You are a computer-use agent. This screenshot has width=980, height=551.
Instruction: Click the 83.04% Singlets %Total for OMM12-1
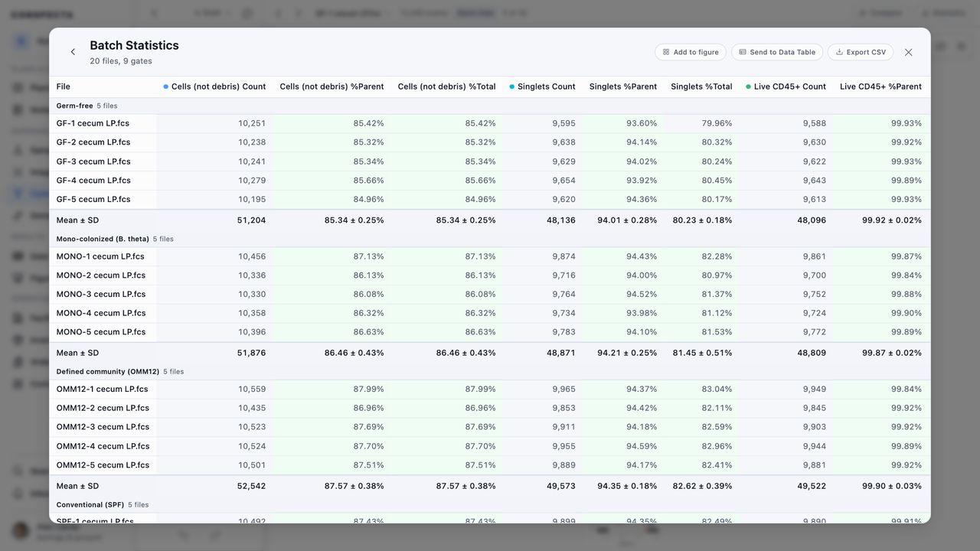point(717,389)
